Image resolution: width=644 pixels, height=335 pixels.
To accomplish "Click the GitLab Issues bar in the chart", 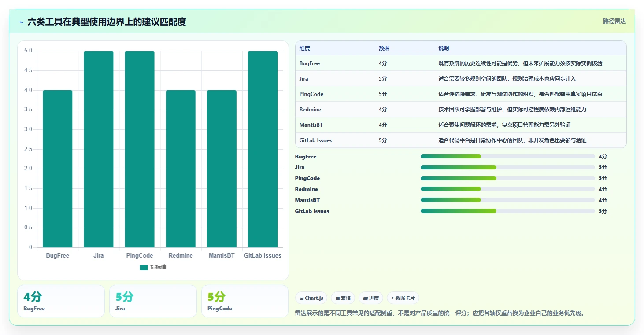I will click(263, 149).
